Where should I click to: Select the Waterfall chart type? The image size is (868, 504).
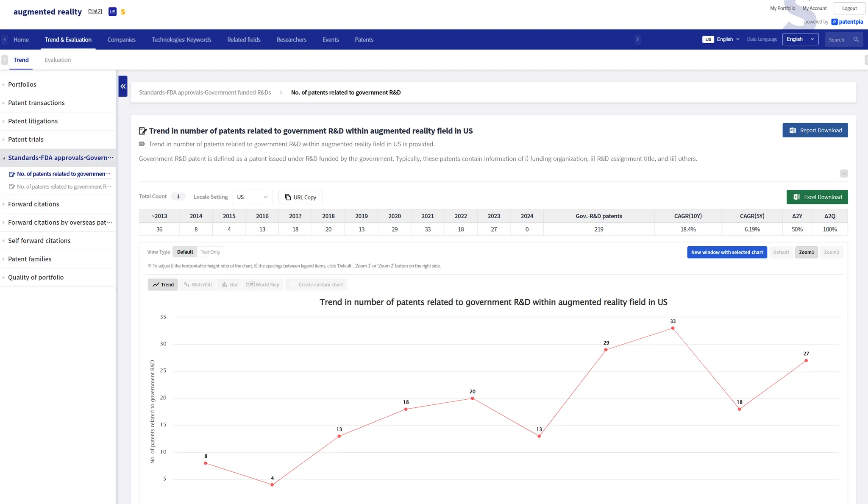(198, 284)
